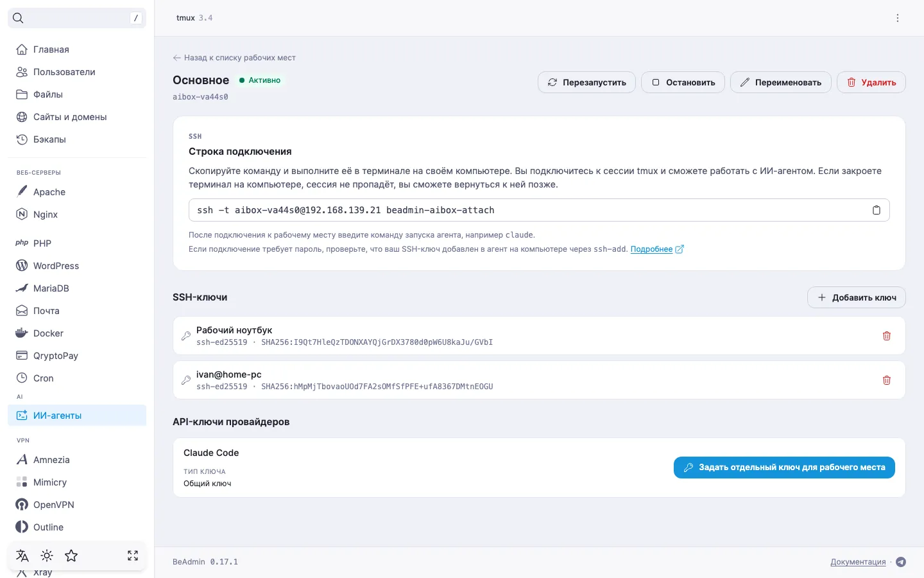Open the Telegram link icon in footer
924x578 pixels.
click(901, 562)
